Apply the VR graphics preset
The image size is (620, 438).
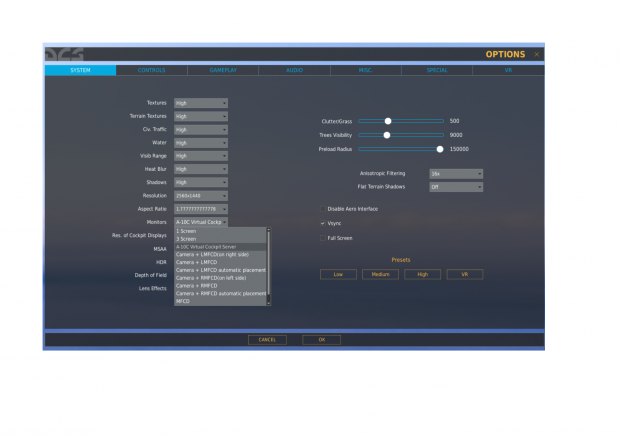click(x=464, y=274)
